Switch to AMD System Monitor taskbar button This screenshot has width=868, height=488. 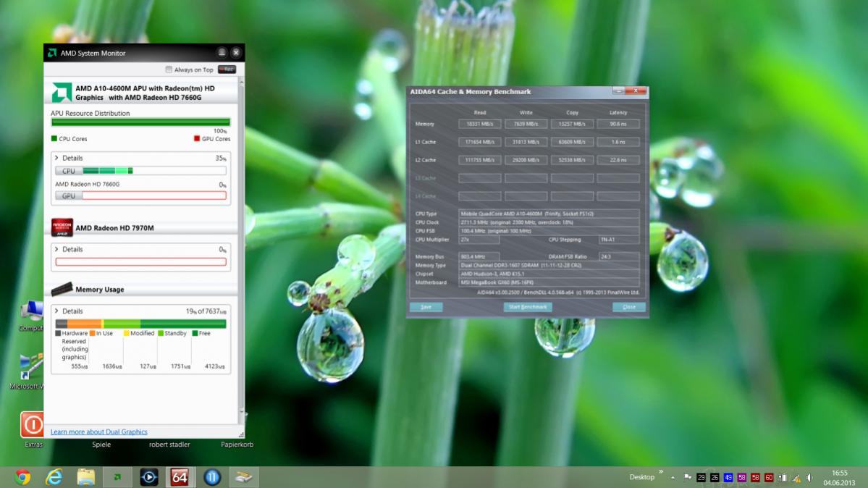coord(117,477)
